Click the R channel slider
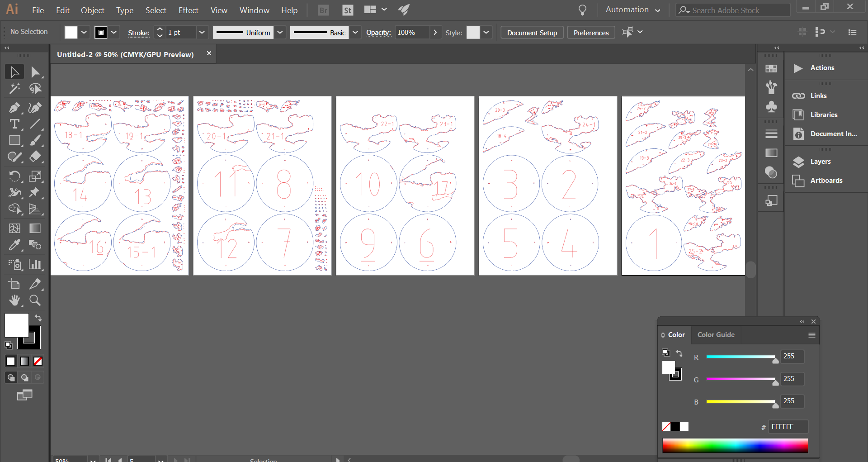The height and width of the screenshot is (462, 868). coord(741,357)
